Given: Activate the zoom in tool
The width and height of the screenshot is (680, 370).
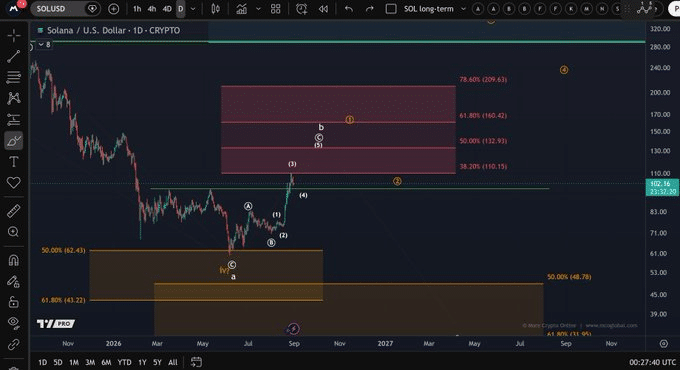Looking at the screenshot, I should [13, 232].
